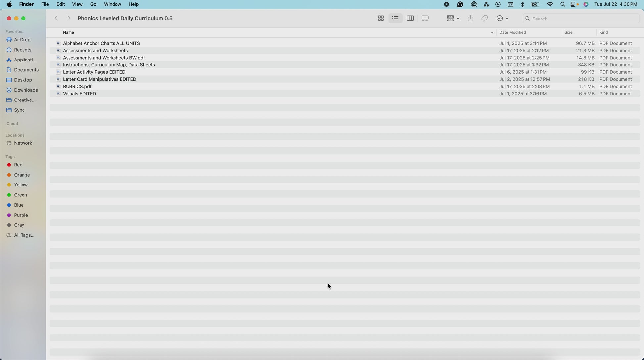Screen dimensions: 644x360
Task: Click the Search field
Action: (x=582, y=19)
